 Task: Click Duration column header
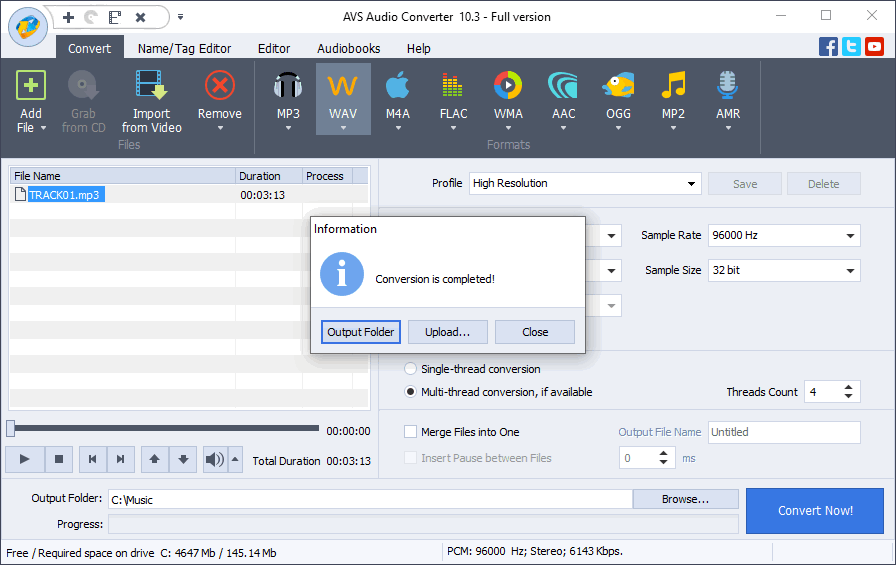click(269, 176)
